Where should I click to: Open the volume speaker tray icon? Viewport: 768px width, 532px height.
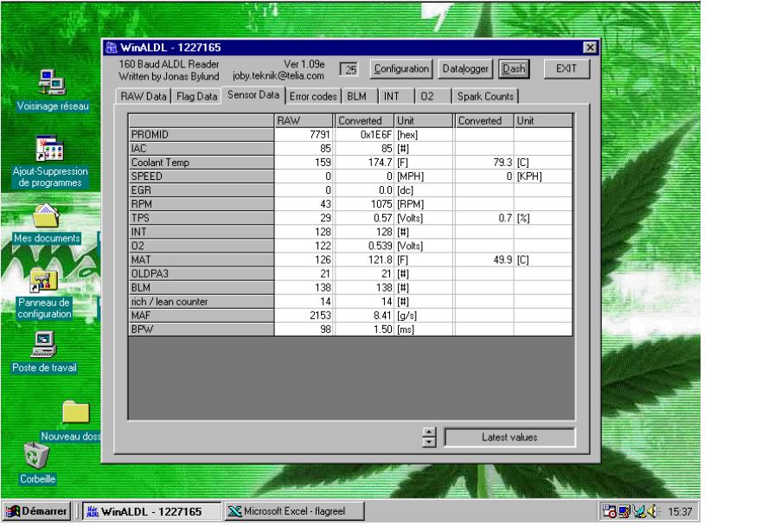653,511
